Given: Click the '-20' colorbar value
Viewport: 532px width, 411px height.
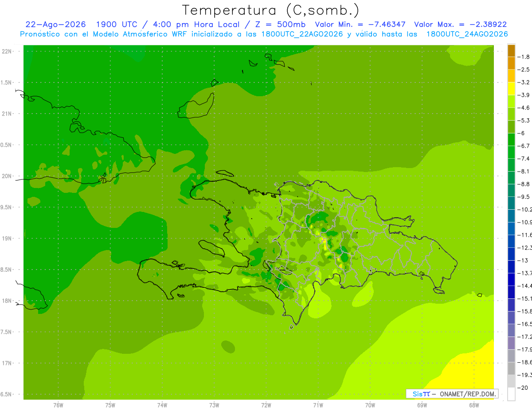Looking at the screenshot, I should click(x=523, y=388).
